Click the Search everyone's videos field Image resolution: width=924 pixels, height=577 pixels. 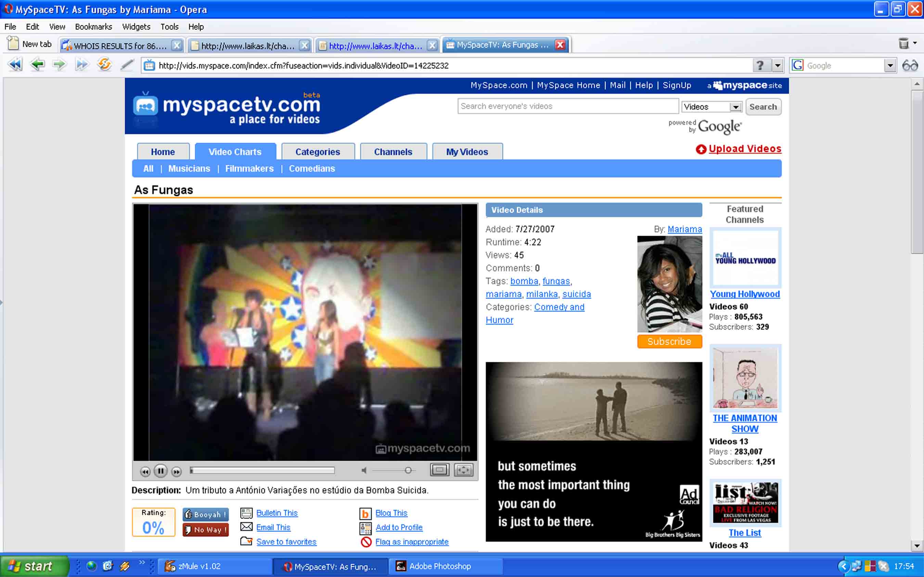568,106
